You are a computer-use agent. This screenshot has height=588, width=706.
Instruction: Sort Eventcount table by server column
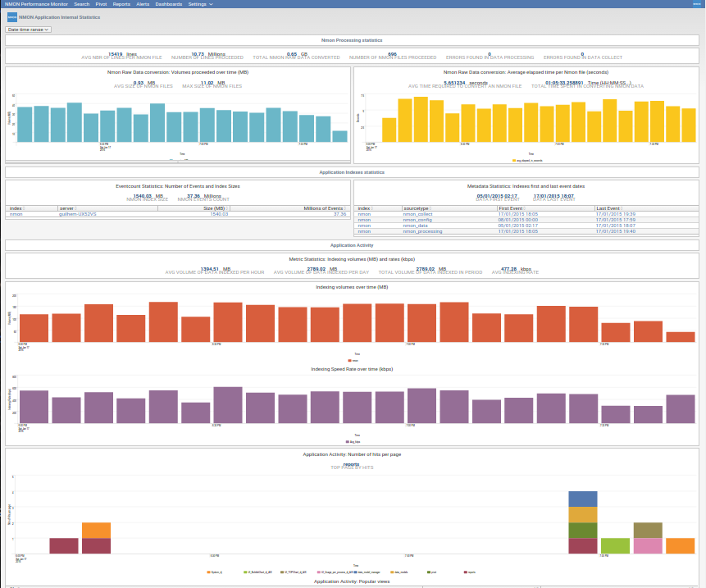point(68,208)
